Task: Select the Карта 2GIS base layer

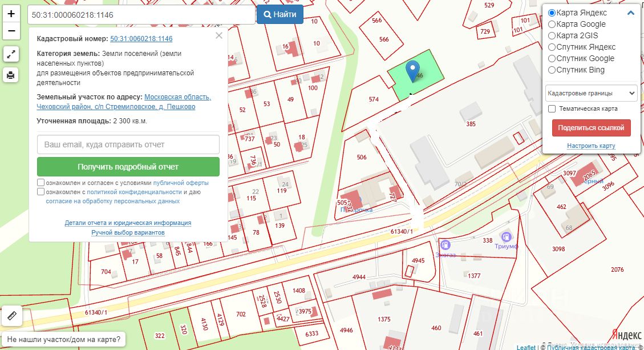Action: (552, 35)
